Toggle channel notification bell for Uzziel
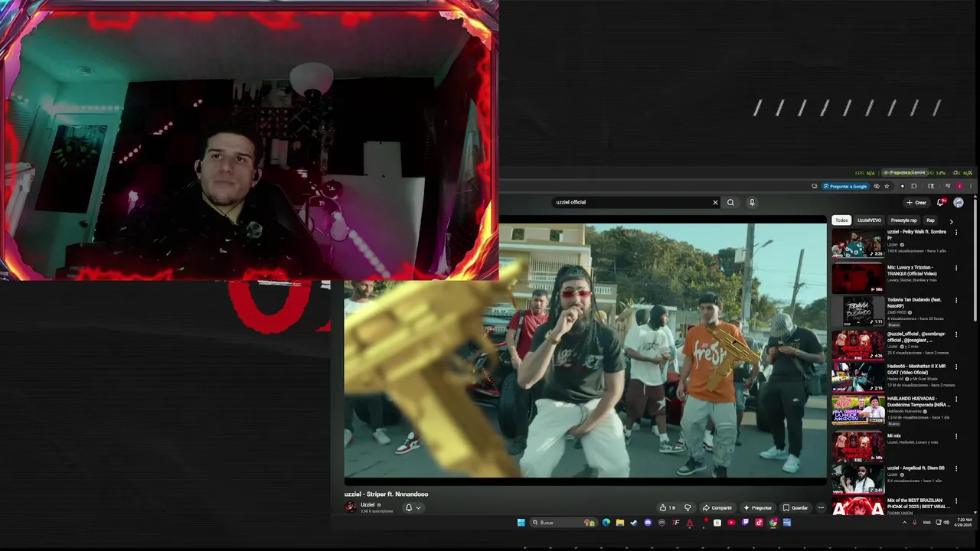This screenshot has height=551, width=980. 413,507
